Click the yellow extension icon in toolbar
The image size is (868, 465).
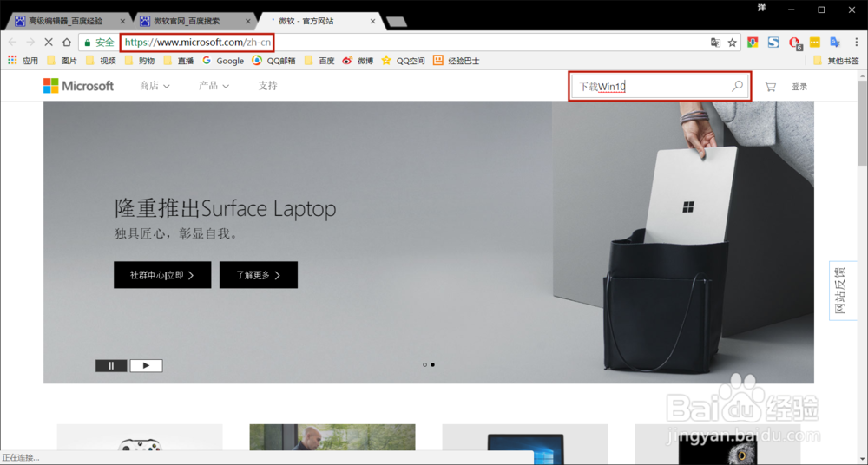click(x=815, y=42)
